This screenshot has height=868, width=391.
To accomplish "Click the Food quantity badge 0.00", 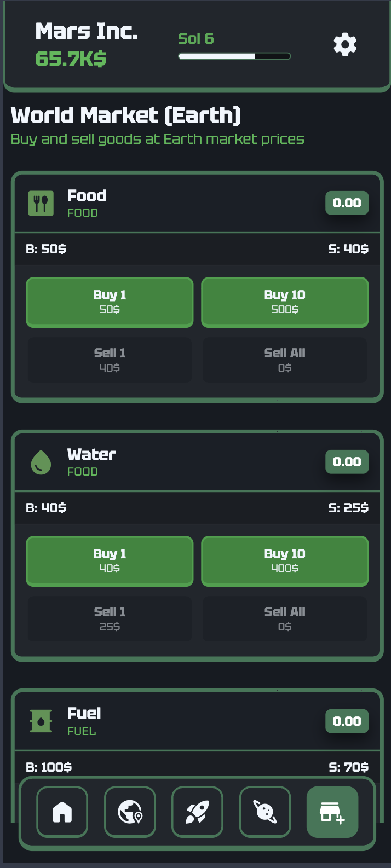I will 347,203.
